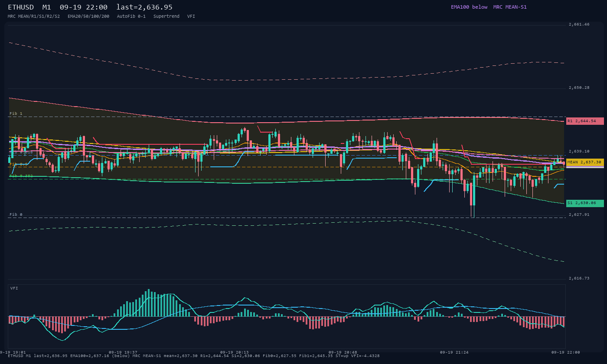Click the 09-19 22:00 time axis label
The height and width of the screenshot is (364, 607).
tap(566, 352)
